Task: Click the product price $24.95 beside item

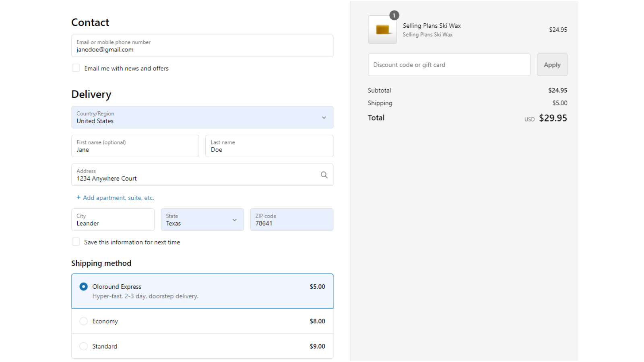Action: click(x=558, y=30)
